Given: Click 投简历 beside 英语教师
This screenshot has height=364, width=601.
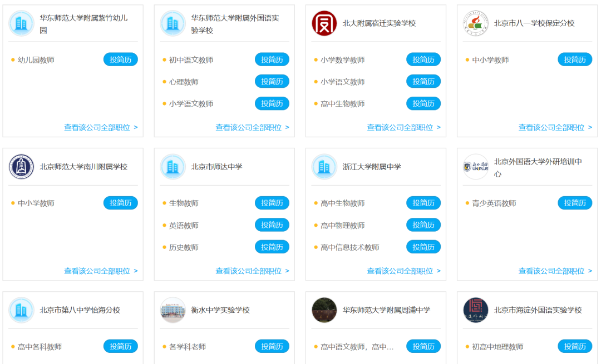Looking at the screenshot, I should [x=272, y=225].
